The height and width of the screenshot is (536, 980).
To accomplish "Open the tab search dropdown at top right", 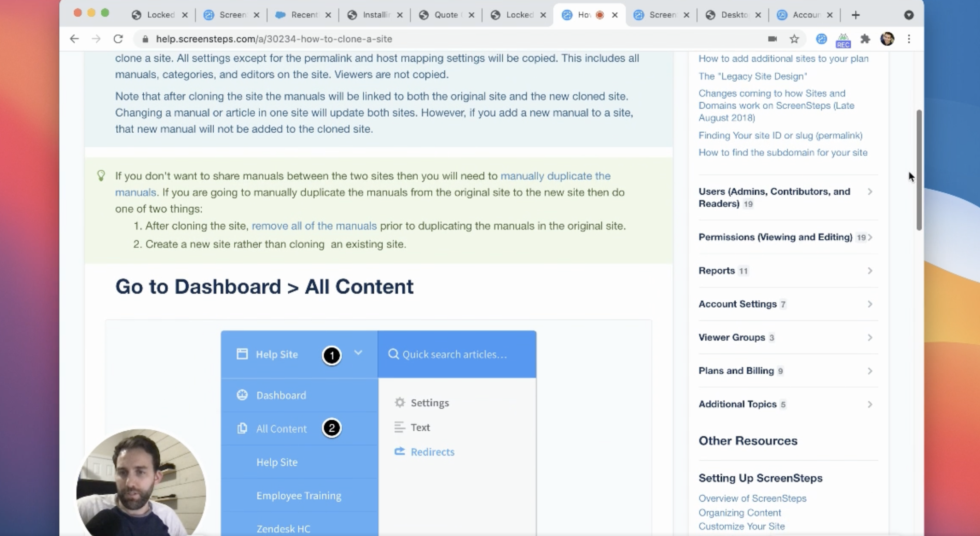I will 909,15.
